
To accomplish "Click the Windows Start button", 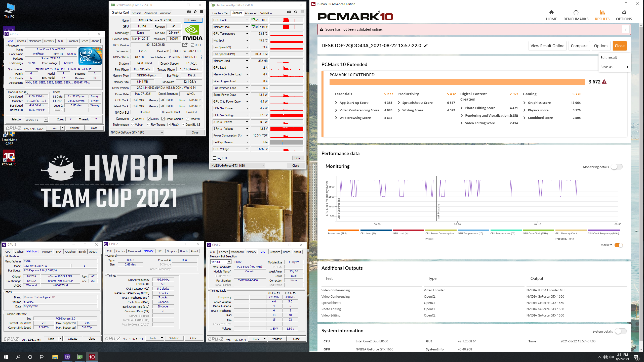I will click(x=6, y=357).
